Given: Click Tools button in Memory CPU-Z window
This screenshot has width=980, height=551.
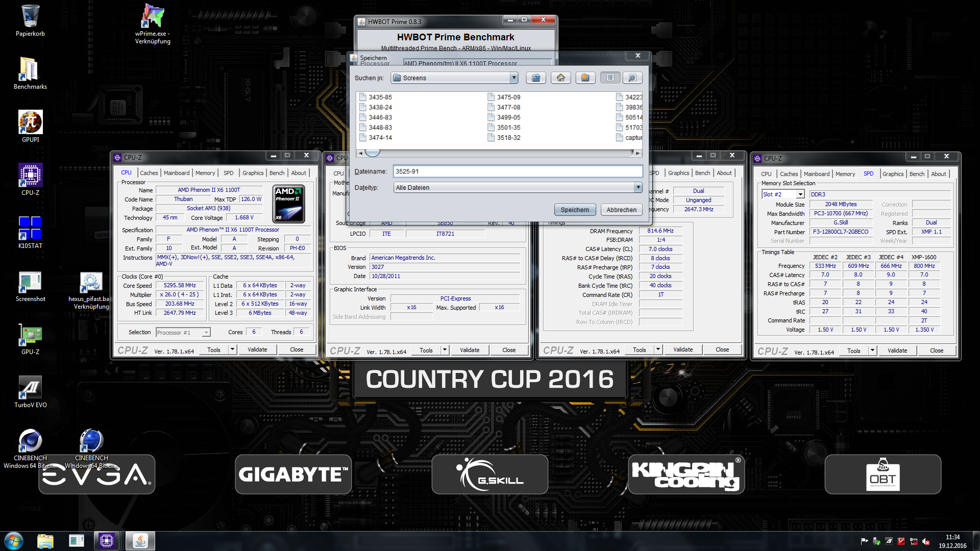Looking at the screenshot, I should pos(640,349).
